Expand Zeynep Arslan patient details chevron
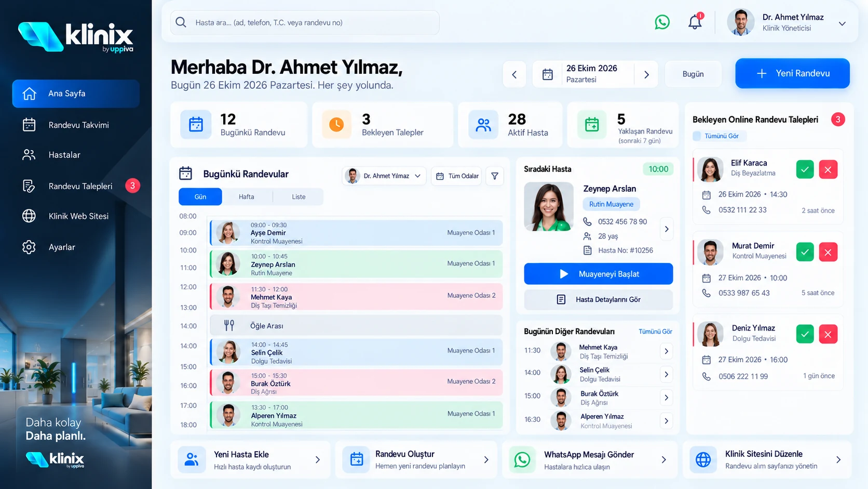This screenshot has height=489, width=868. coord(667,229)
